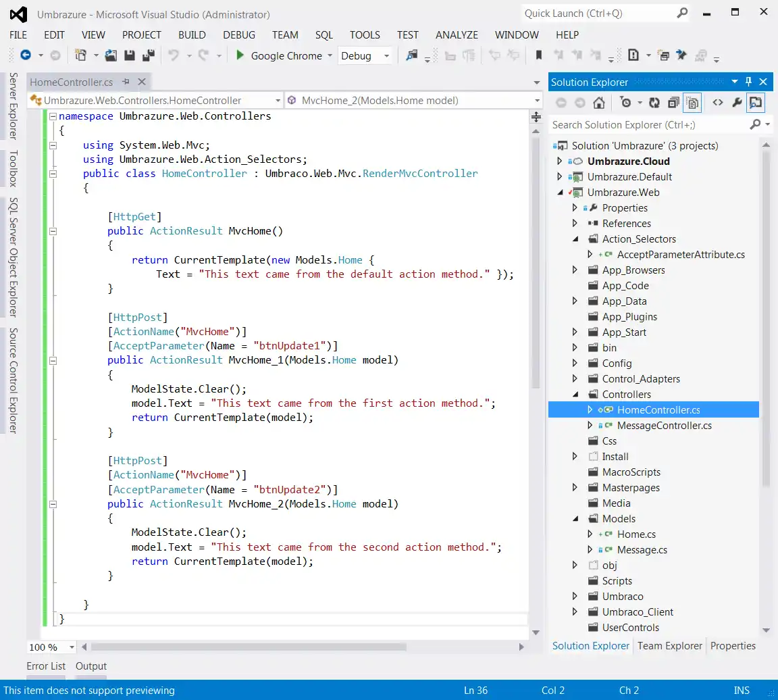Viewport: 778px width, 700px height.
Task: Click the Undo arrow in toolbar
Action: tap(173, 55)
